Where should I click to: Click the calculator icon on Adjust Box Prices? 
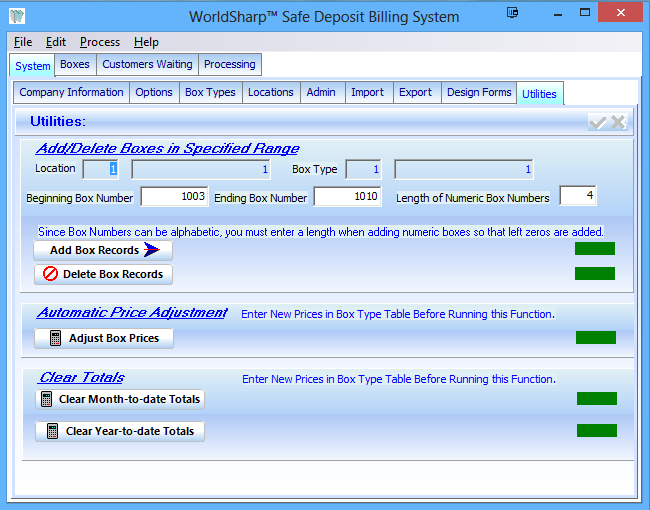(x=56, y=338)
